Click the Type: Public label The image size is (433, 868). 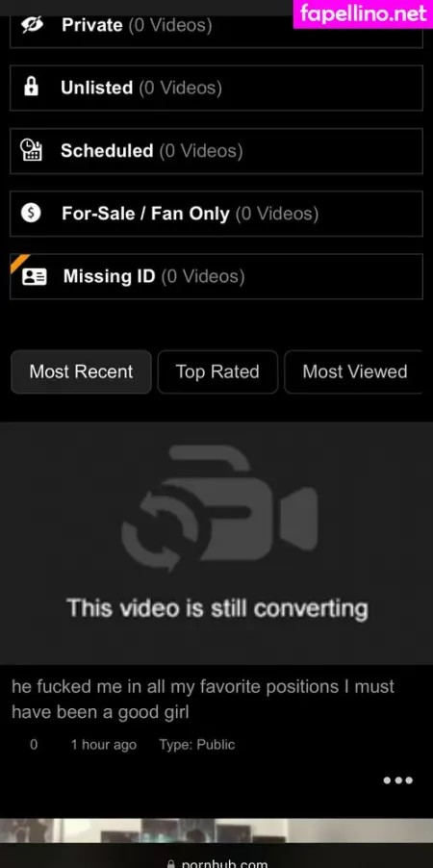point(197,745)
